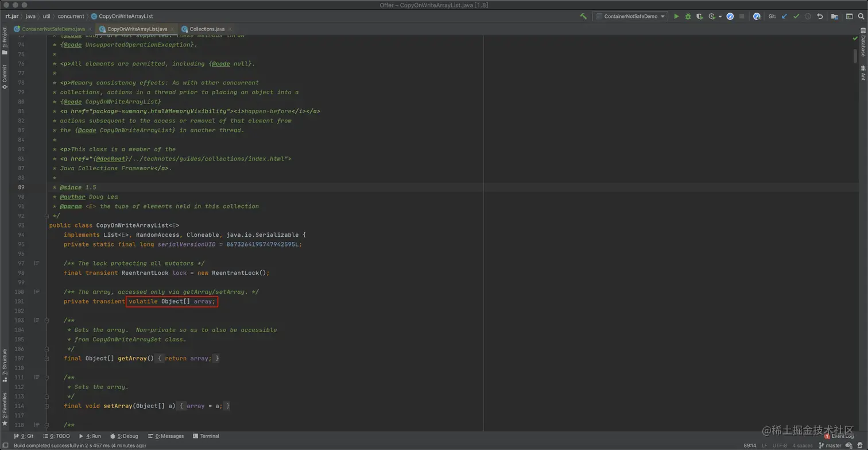Change the LF line separator in status bar
868x450 pixels.
764,445
